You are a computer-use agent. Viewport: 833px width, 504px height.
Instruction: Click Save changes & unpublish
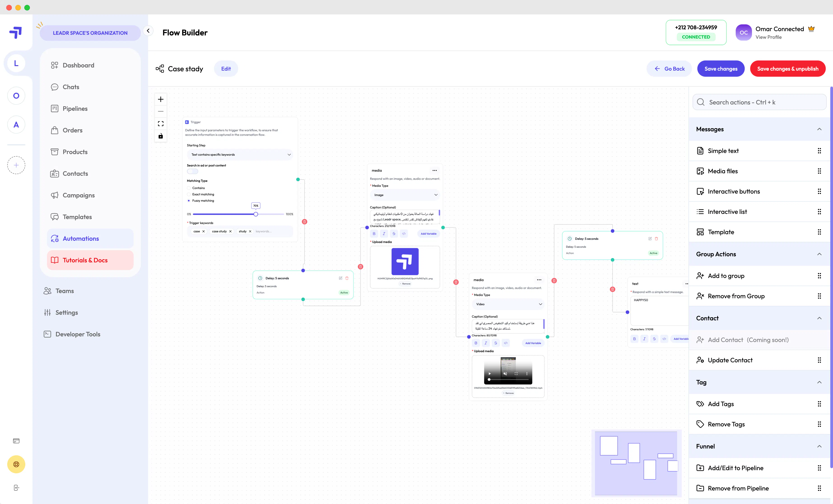click(788, 69)
